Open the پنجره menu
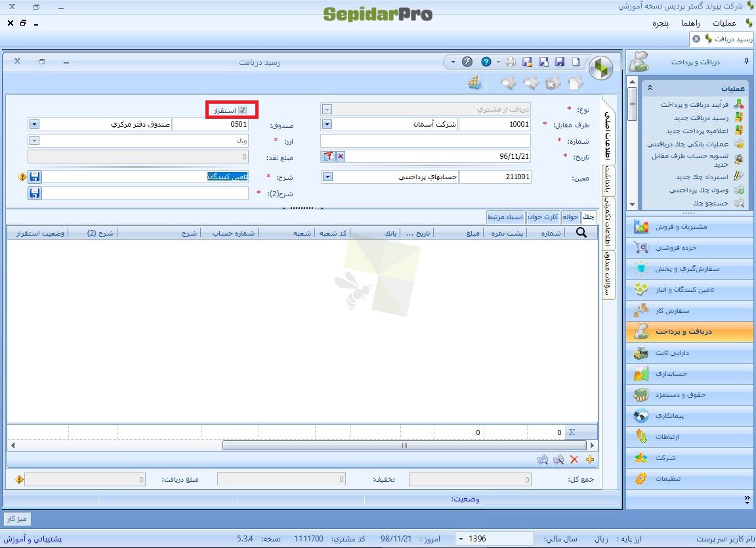The height and width of the screenshot is (548, 756). point(661,23)
